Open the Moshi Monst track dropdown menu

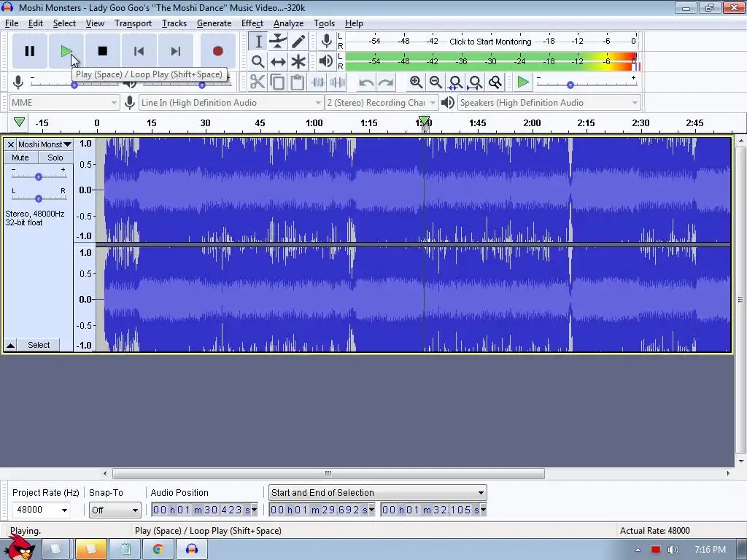[x=44, y=144]
